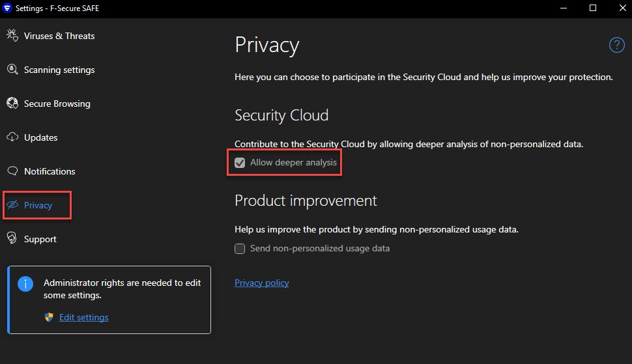The width and height of the screenshot is (632, 364).
Task: Select Updates in the sidebar
Action: [41, 137]
